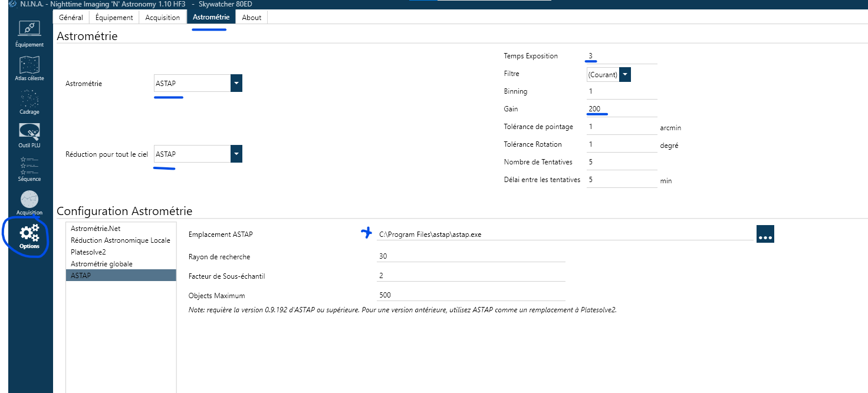Open the Outil PLU flat wizard
The height and width of the screenshot is (393, 868).
point(29,134)
